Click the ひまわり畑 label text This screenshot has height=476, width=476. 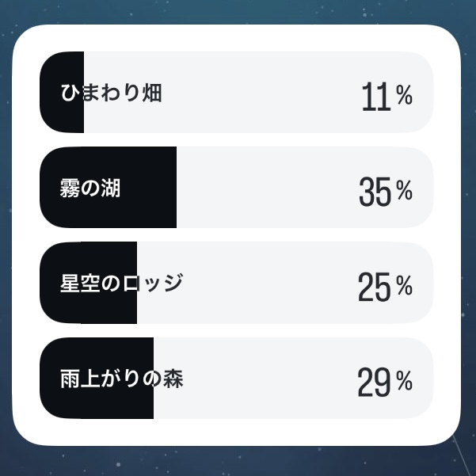[x=111, y=93]
